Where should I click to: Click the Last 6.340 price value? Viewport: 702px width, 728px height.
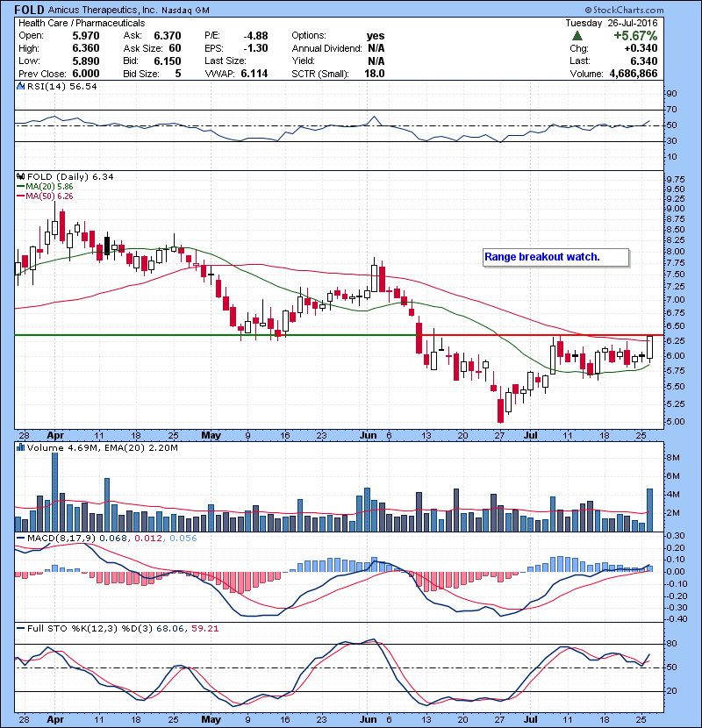(x=643, y=61)
